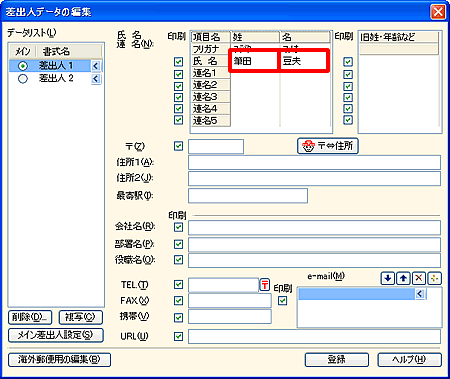This screenshot has height=379, width=450.
Task: Toggle URL print checkbox
Action: (178, 336)
